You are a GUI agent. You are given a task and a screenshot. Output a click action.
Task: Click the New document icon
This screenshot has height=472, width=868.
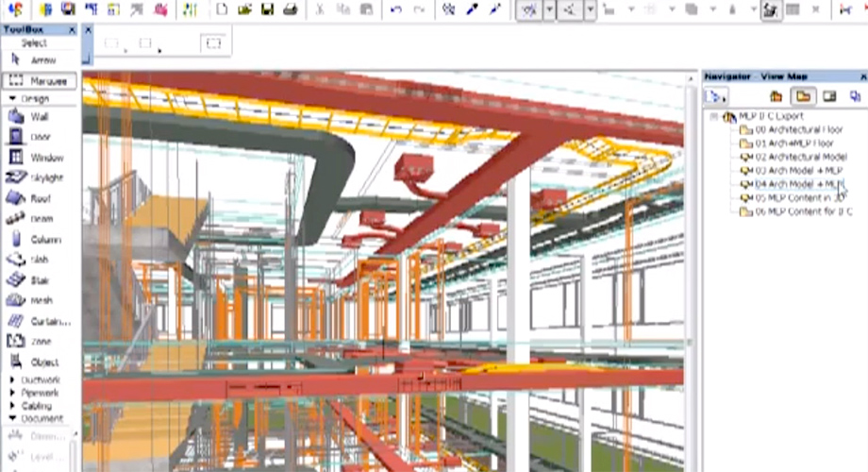(222, 8)
